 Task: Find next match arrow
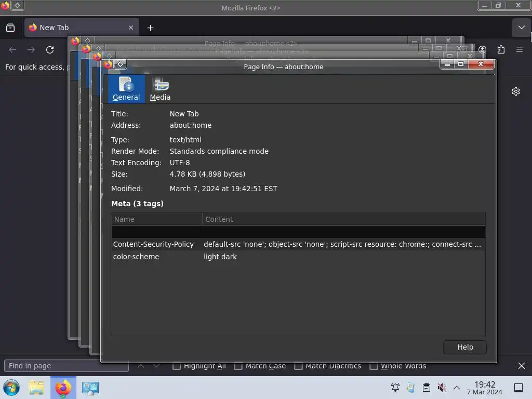[156, 366]
